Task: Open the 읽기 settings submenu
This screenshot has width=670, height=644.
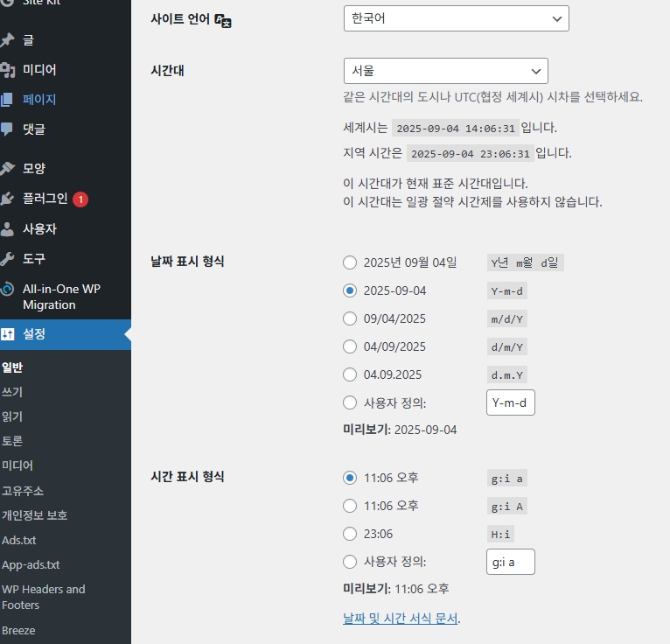Action: pyautogui.click(x=12, y=416)
